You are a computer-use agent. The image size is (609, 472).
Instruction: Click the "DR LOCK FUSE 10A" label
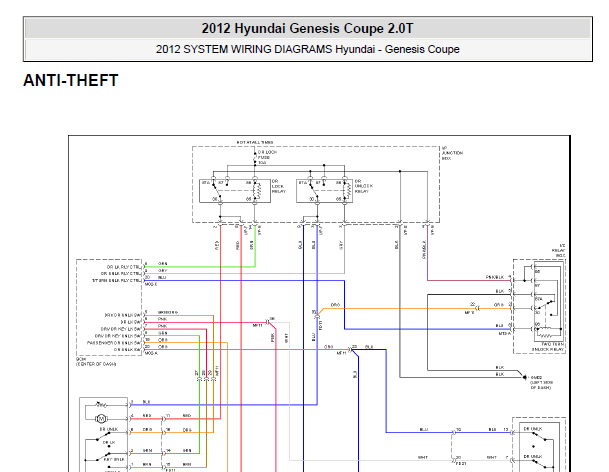[x=267, y=157]
